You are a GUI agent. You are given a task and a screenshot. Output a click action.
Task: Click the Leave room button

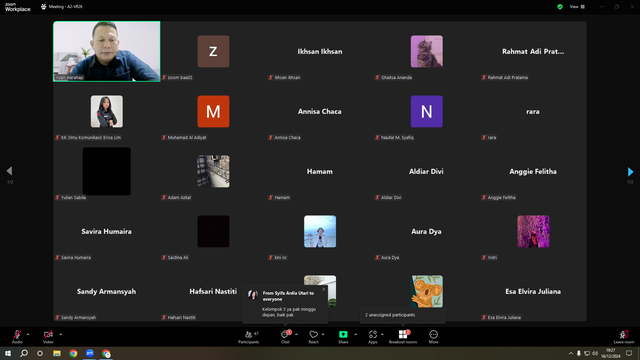[x=624, y=337]
